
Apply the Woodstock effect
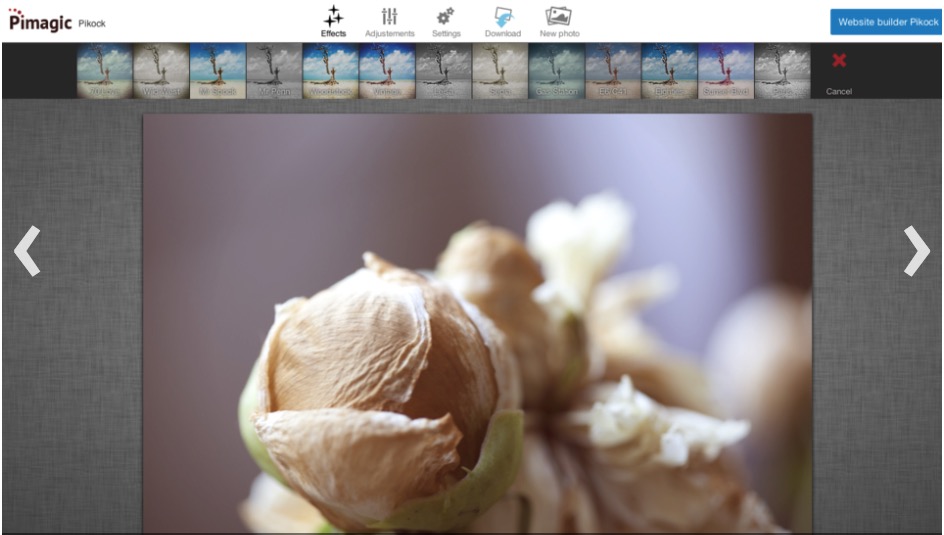pos(330,70)
